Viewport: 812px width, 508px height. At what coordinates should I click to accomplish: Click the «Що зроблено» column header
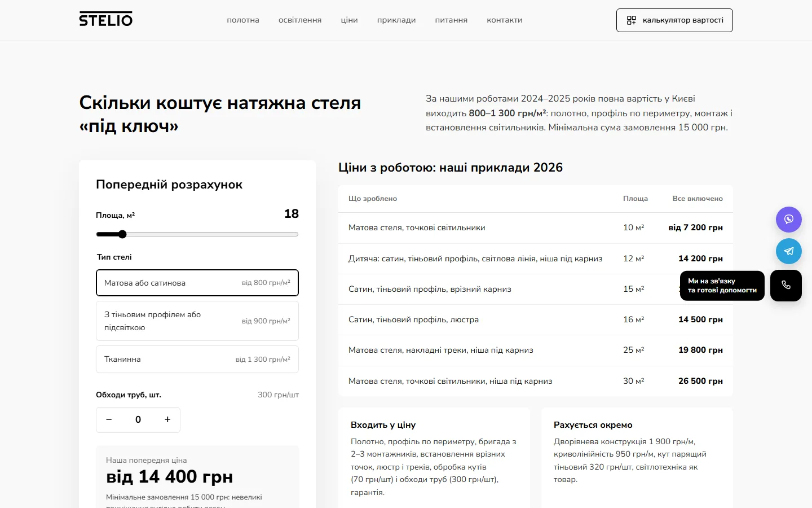pos(373,199)
